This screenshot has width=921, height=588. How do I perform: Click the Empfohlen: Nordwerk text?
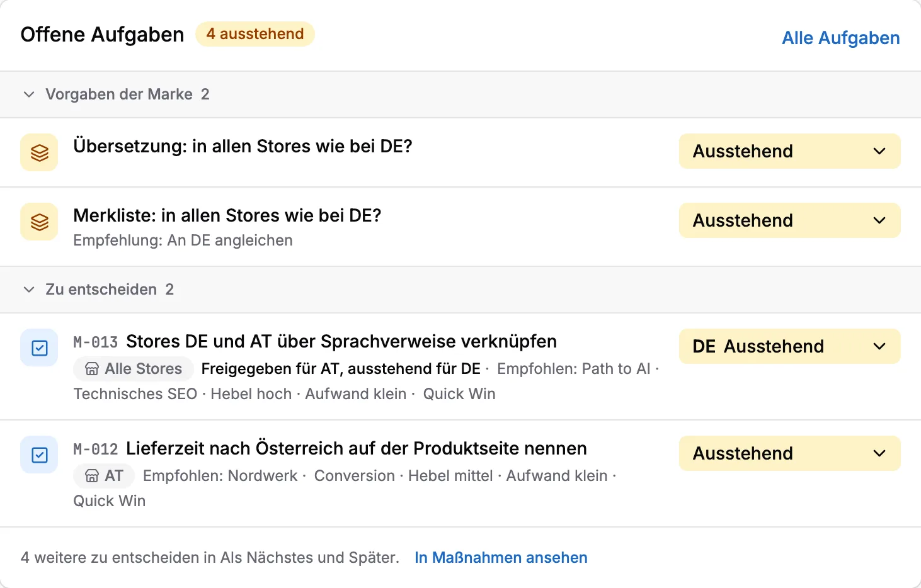tap(220, 476)
